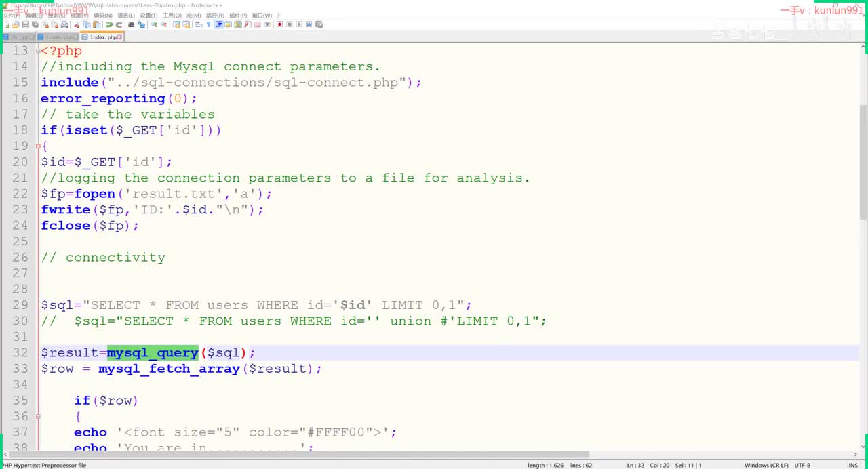Play back the recorded macro icon
This screenshot has width=868, height=469.
(x=300, y=24)
